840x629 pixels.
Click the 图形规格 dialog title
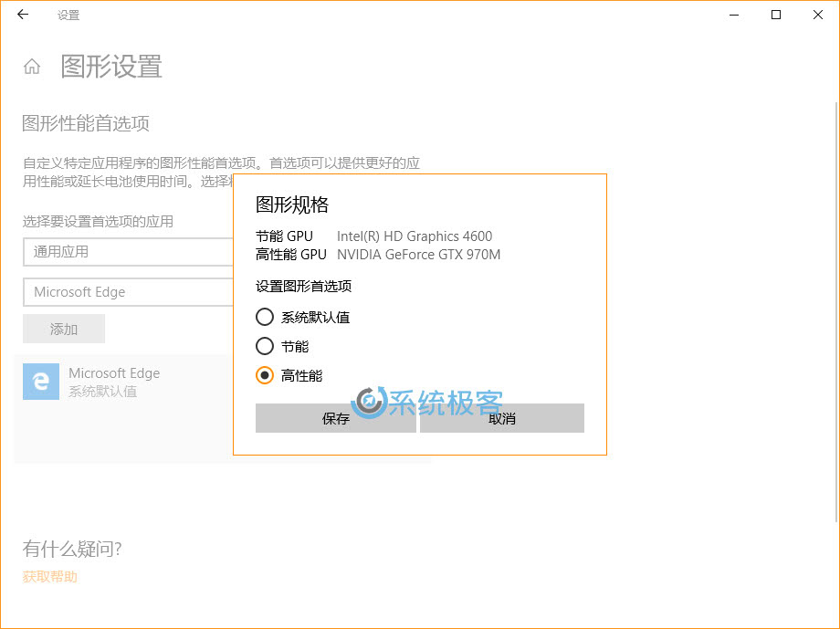click(x=292, y=204)
